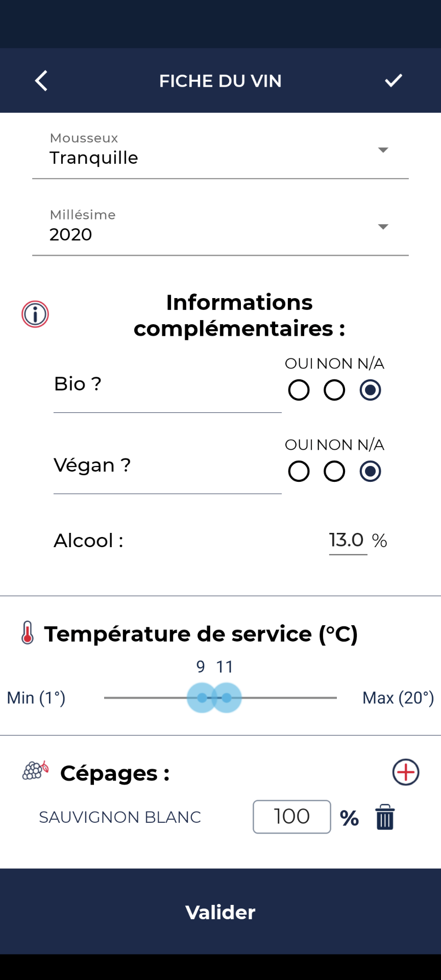Click the minimum temperature slider handle

click(202, 698)
